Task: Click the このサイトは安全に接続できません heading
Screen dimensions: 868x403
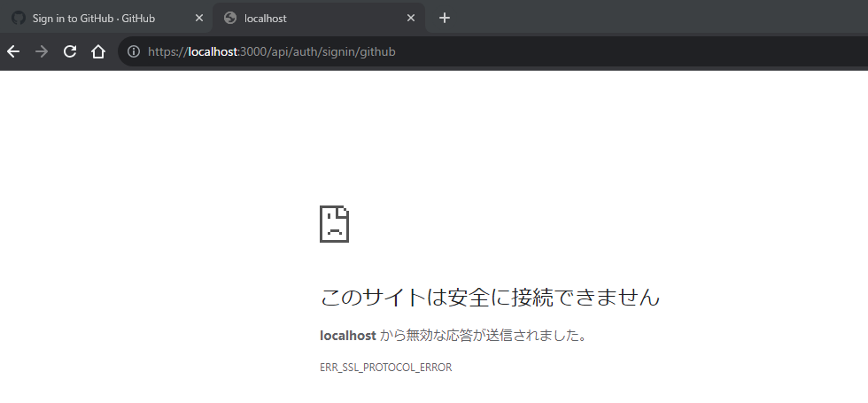Action: tap(490, 298)
